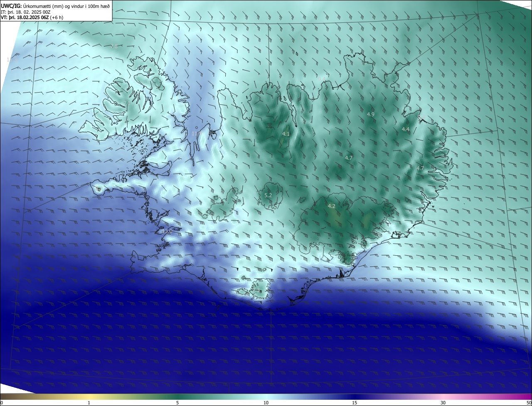This screenshot has width=532, height=406.
Task: Pick the 5.2 value inside the glacier outline
Action: [268, 195]
